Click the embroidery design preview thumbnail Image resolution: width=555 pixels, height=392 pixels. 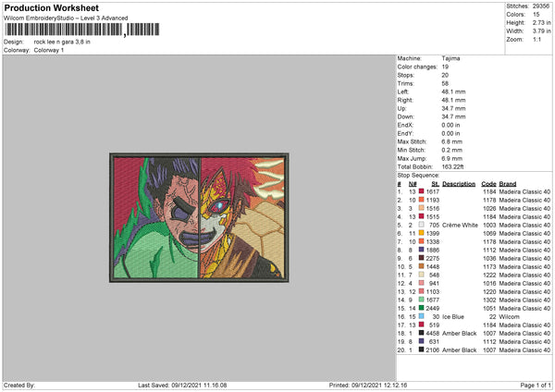tap(199, 217)
